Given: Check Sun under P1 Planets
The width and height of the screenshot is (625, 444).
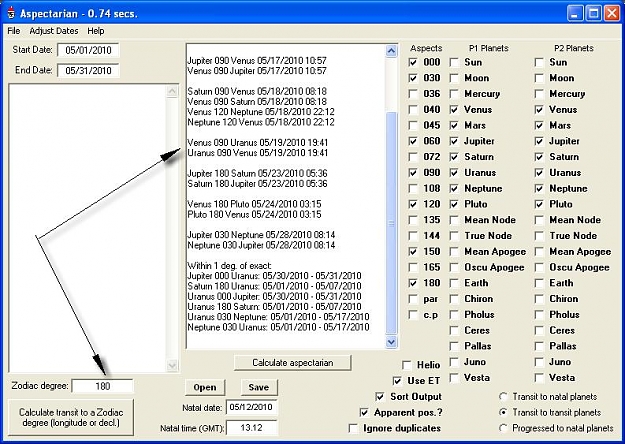Looking at the screenshot, I should pos(454,63).
